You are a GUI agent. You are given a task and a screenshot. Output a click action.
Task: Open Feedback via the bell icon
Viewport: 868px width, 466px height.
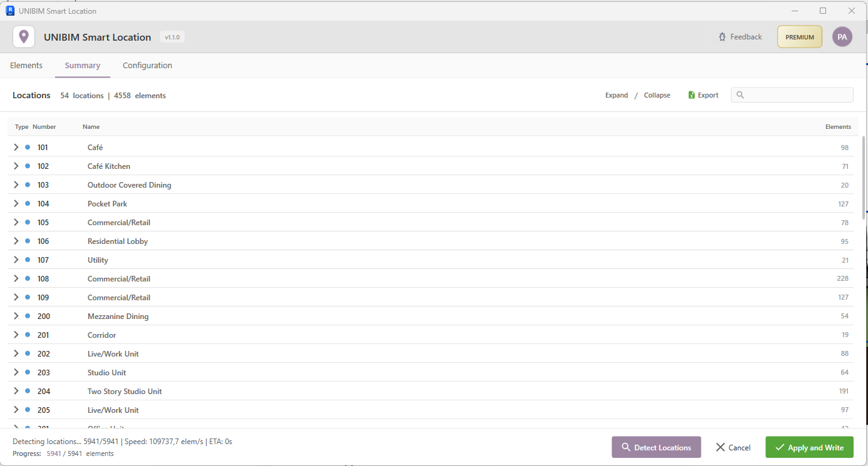click(722, 36)
